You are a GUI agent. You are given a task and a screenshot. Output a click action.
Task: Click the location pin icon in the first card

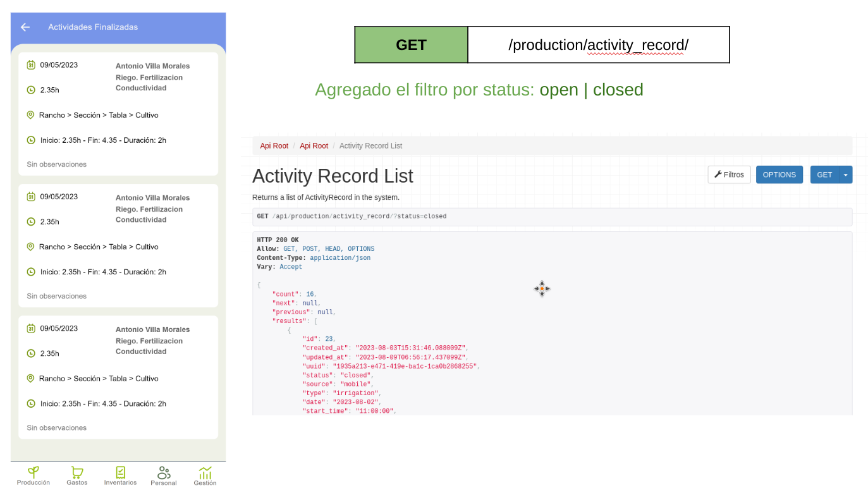click(x=30, y=115)
